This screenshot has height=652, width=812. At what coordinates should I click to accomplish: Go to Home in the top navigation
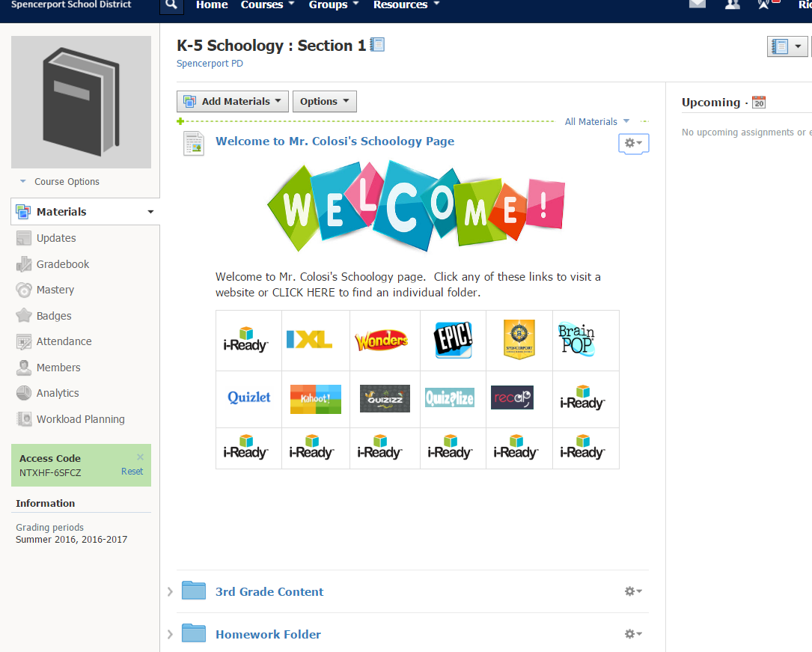click(x=212, y=5)
